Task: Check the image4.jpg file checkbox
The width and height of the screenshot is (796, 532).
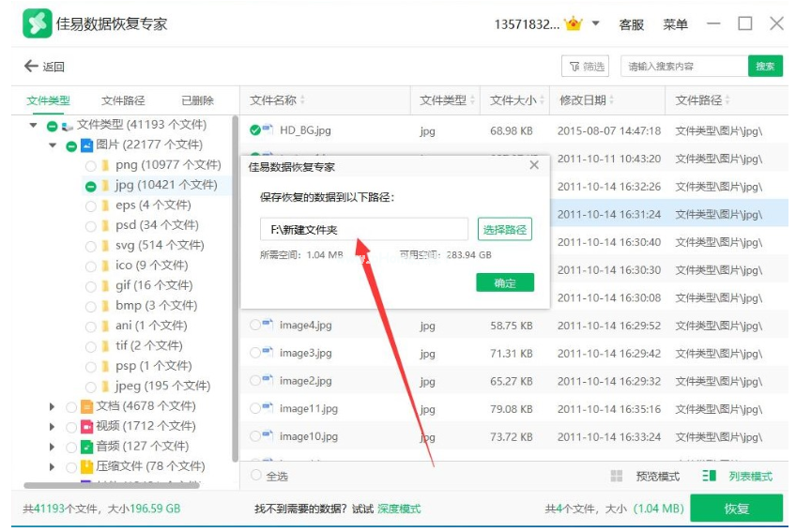Action: pos(255,326)
